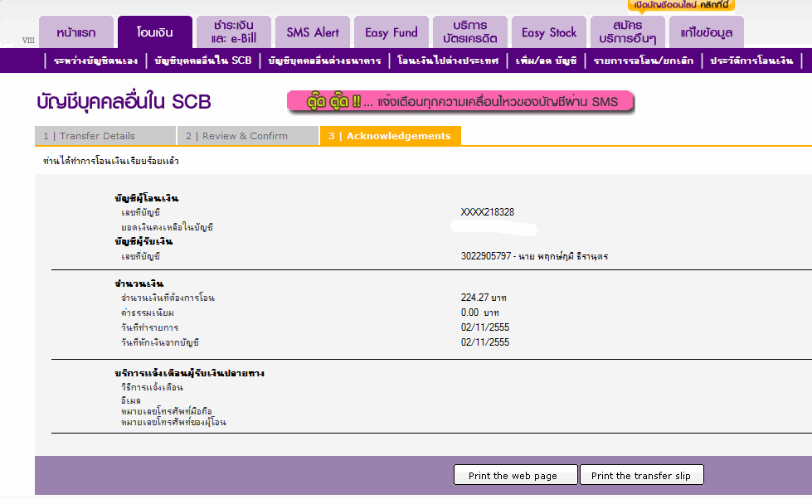This screenshot has height=504, width=812.
Task: Open the บริการบัตรเครดิต credit card tab
Action: click(x=469, y=32)
